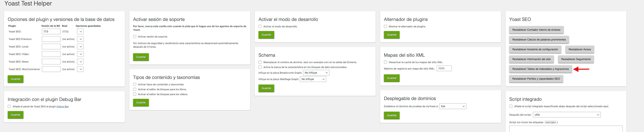Tick 'Desactivar la caché de los mapas del sitio XML'
Viewport: 644px width, 132px height.
pos(385,62)
